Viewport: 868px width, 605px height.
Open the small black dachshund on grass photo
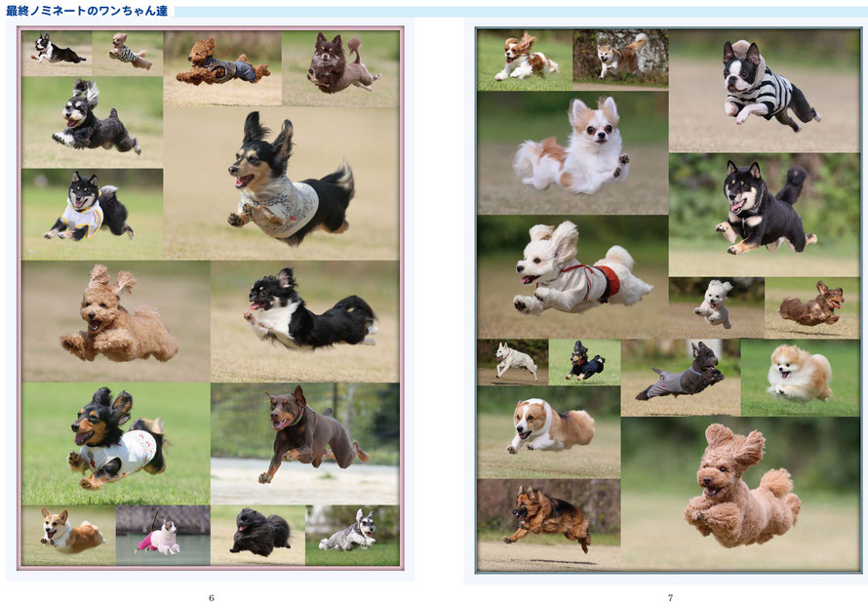coord(584,362)
